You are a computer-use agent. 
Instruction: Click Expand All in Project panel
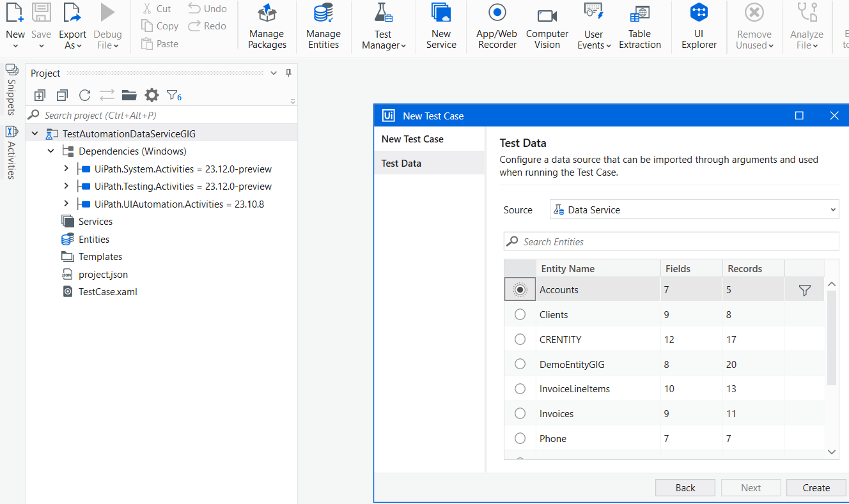(x=40, y=95)
